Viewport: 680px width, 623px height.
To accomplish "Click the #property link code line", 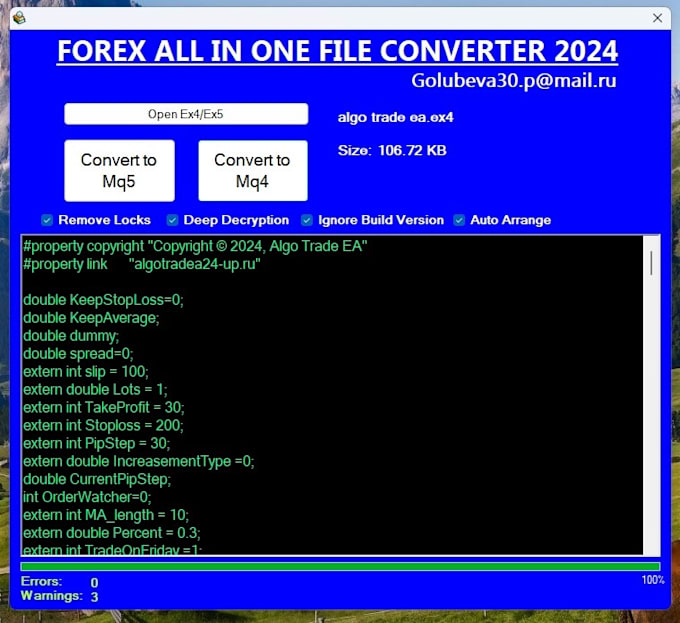I will coord(142,264).
